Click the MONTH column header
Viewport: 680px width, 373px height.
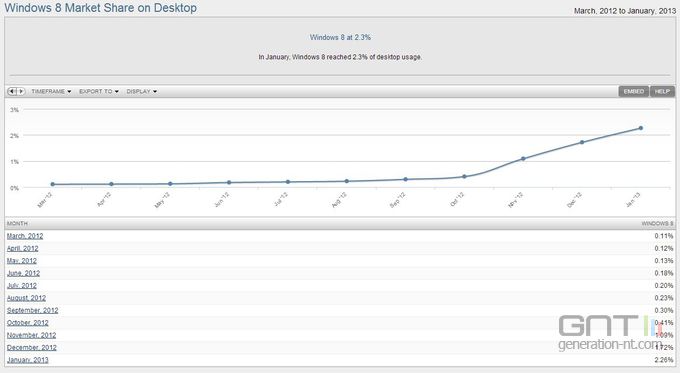click(17, 223)
